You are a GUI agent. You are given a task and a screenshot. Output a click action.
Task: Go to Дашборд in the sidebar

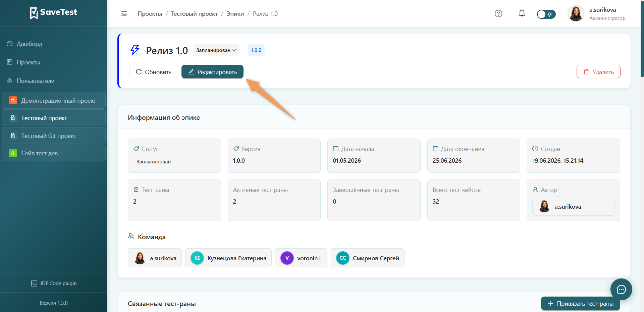point(29,44)
